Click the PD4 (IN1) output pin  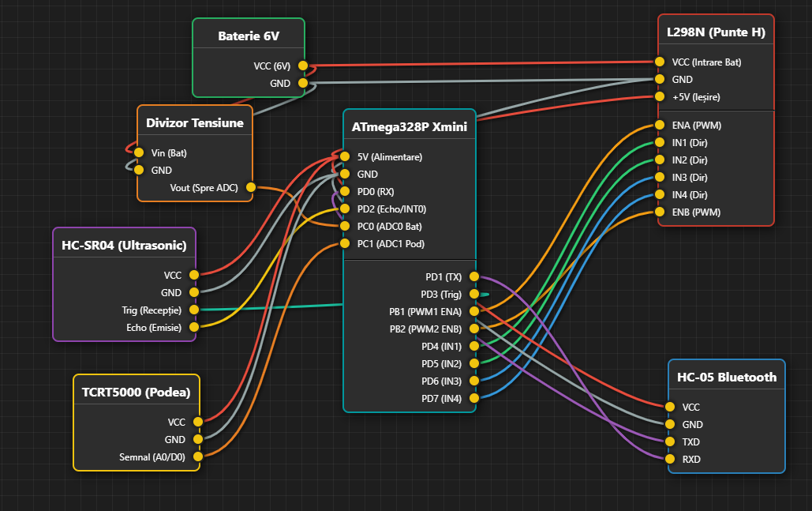coord(473,346)
